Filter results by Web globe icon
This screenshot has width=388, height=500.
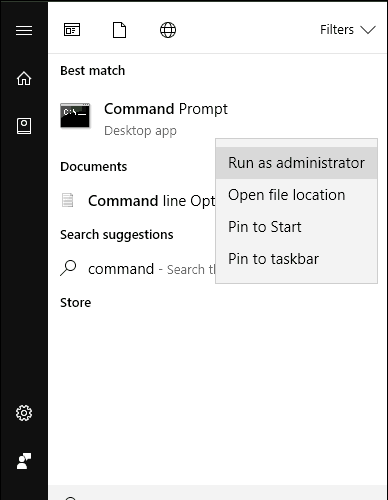coord(168,30)
